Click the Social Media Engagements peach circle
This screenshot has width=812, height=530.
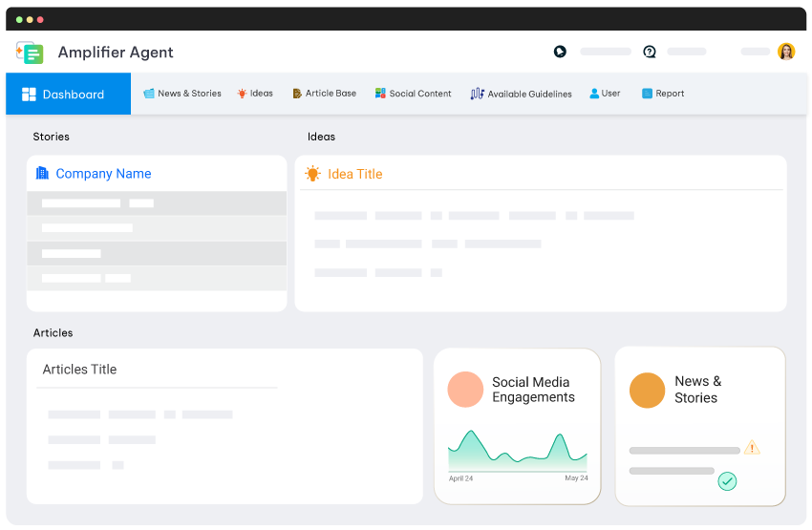(x=464, y=390)
